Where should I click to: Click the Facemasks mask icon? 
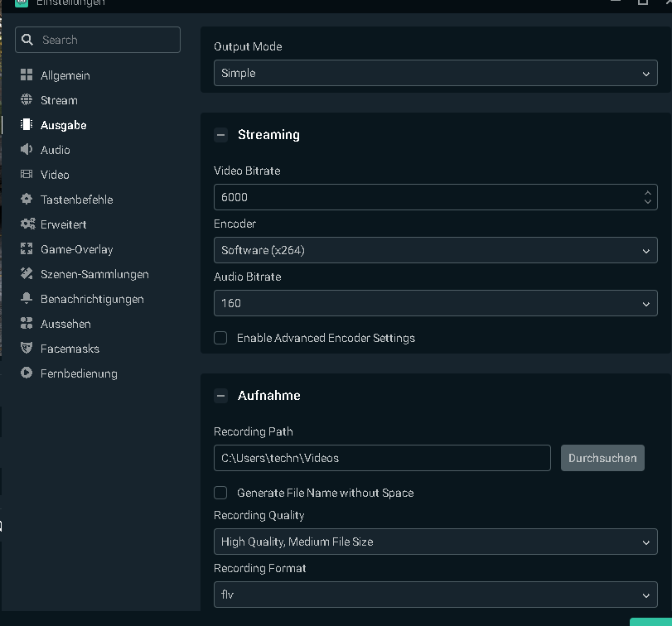(27, 349)
